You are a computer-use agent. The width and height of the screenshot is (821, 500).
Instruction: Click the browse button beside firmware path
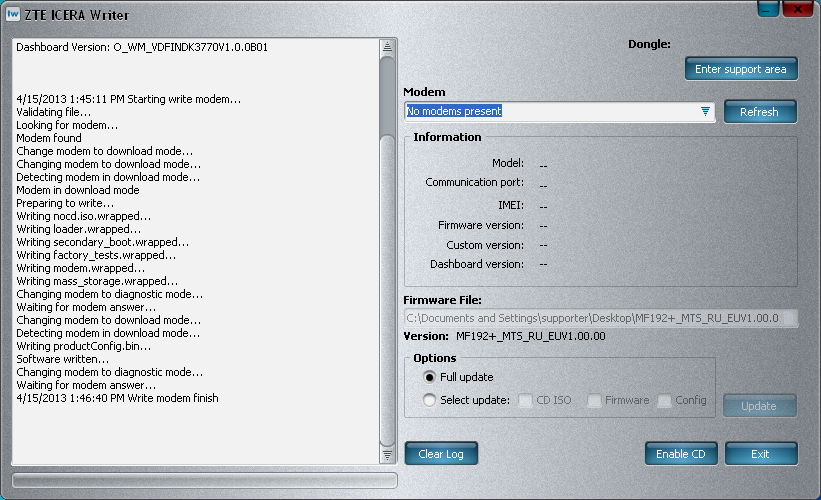click(791, 318)
